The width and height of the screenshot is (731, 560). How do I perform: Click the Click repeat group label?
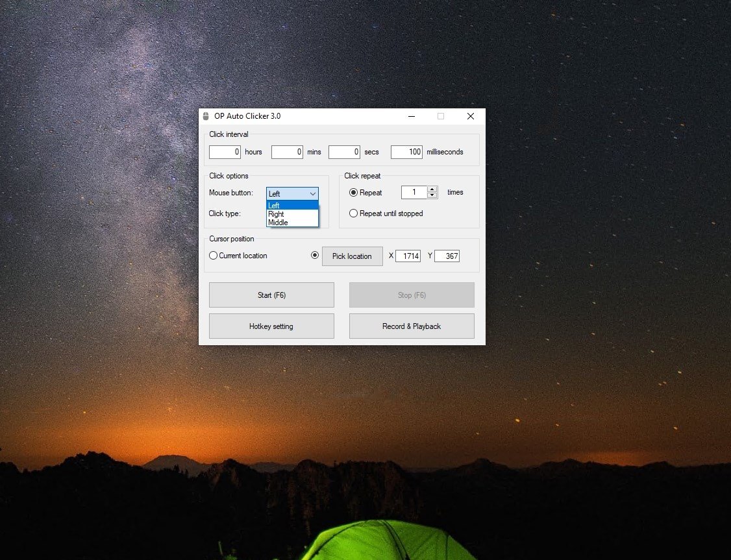coord(362,176)
